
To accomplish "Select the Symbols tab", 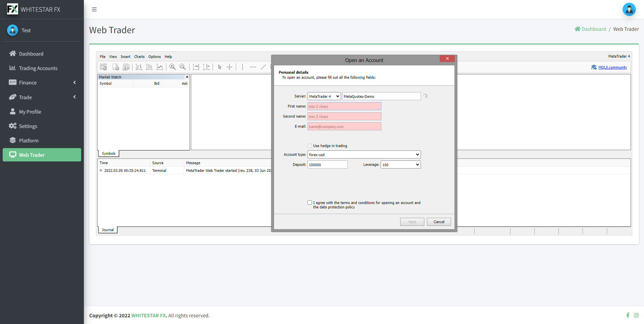I will click(108, 153).
